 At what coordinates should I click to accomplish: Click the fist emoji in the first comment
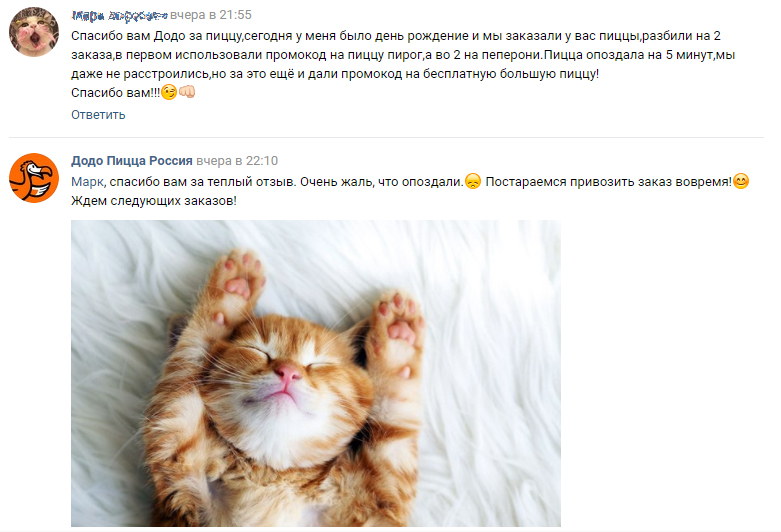point(187,92)
